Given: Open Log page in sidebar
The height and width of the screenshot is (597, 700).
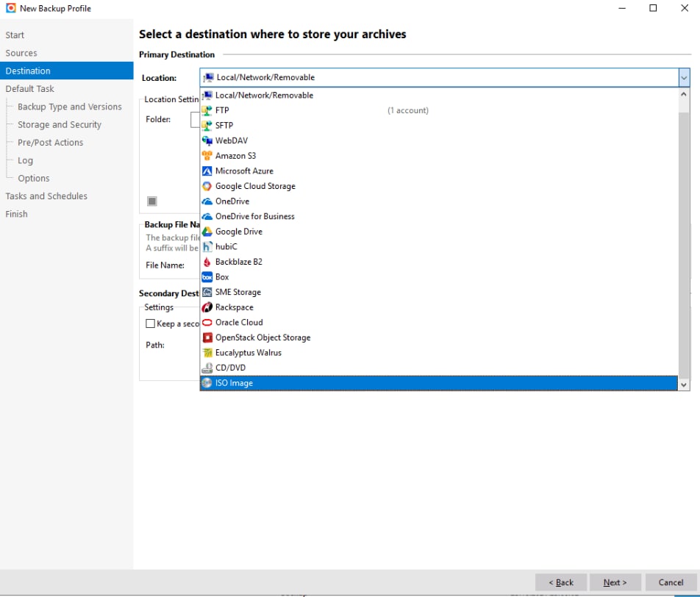Looking at the screenshot, I should [x=26, y=160].
